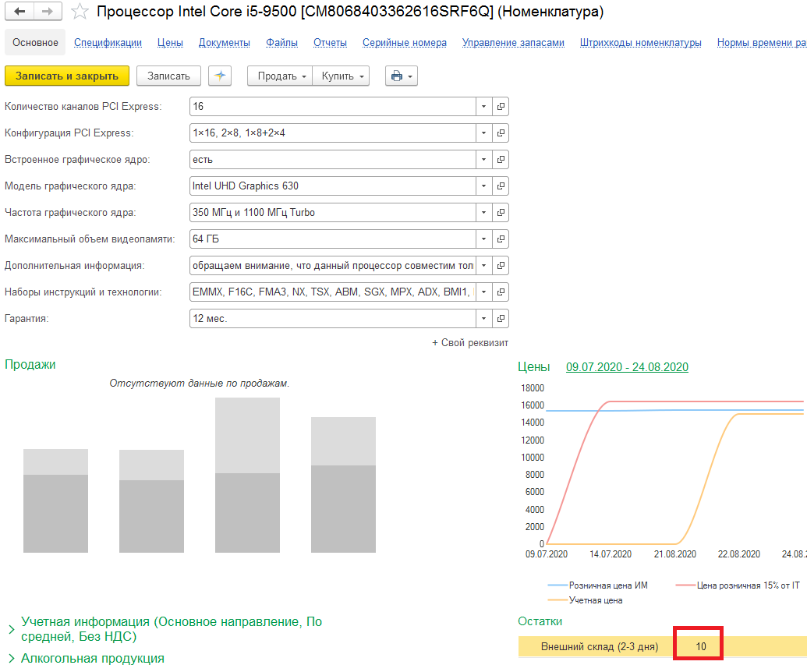The height and width of the screenshot is (672, 807).
Task: Expand the Учетная информация section
Action: click(x=172, y=629)
